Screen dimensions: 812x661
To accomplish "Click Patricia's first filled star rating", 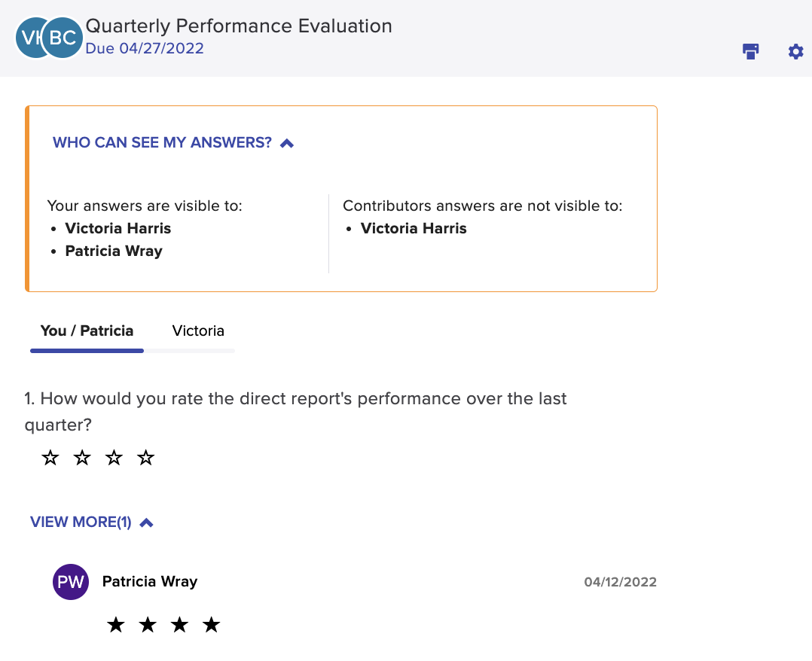I will (x=116, y=625).
